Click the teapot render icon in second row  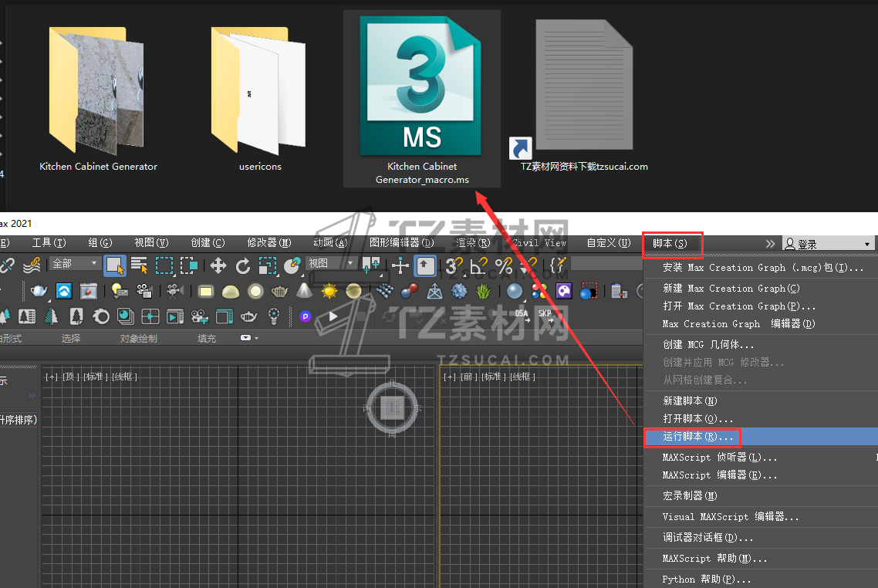point(39,291)
